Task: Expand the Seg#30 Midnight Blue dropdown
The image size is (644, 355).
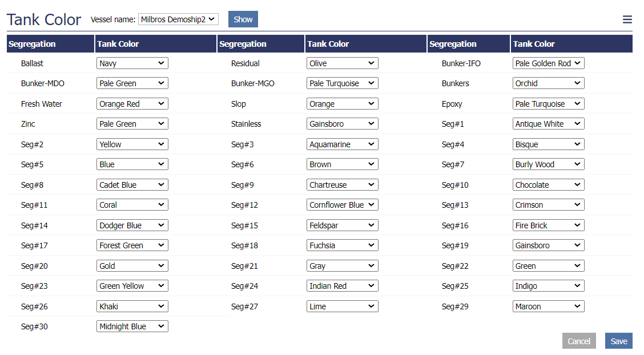Action: click(x=132, y=326)
